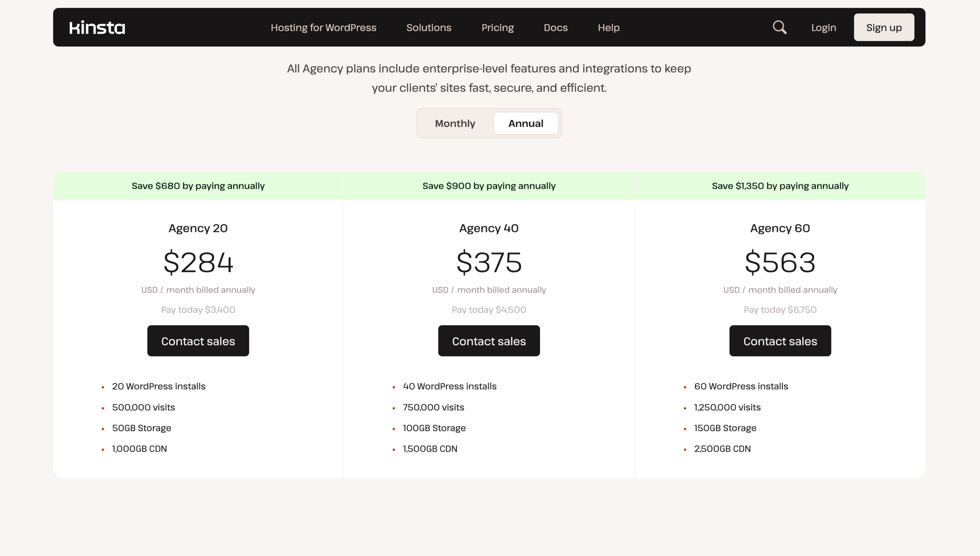980x556 pixels.
Task: Click '20 WordPress installs' item
Action: click(158, 386)
